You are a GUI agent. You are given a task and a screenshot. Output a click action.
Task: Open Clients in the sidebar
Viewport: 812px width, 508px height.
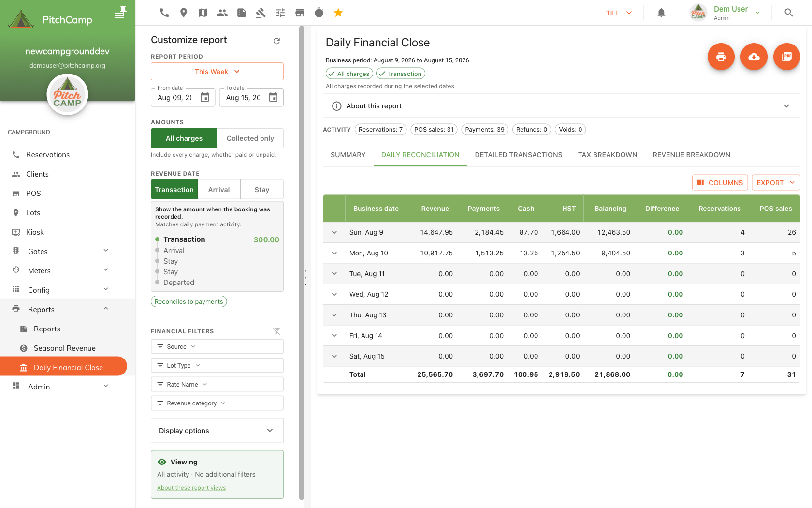pyautogui.click(x=67, y=174)
